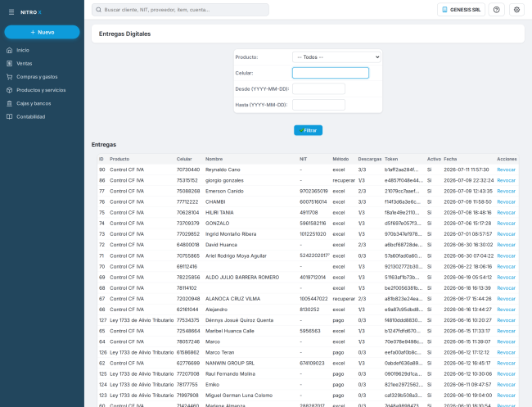Open Productos y servicios menu
The width and height of the screenshot is (532, 407).
[41, 90]
